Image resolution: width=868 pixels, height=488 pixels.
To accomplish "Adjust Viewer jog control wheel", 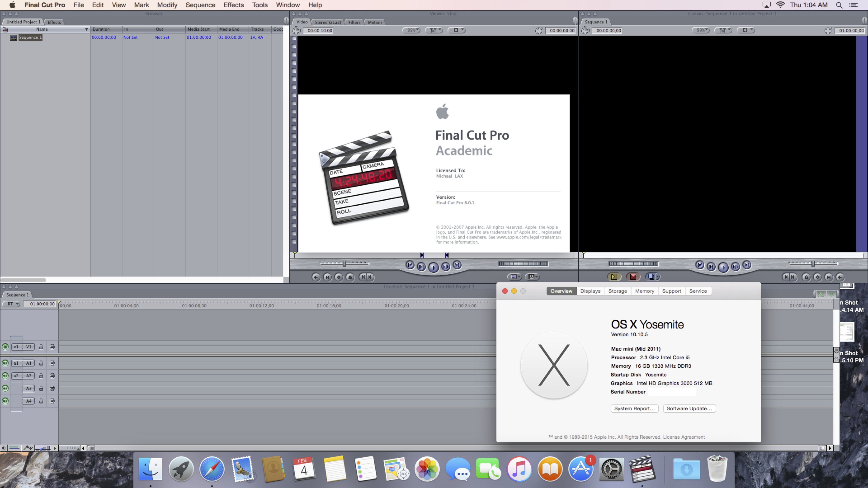I will click(523, 264).
